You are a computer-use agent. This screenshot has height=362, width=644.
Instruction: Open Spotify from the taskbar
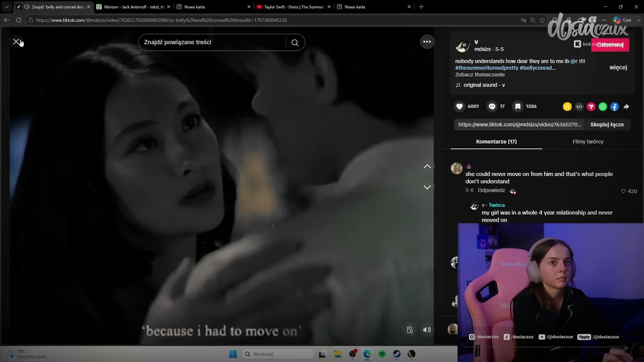click(382, 354)
